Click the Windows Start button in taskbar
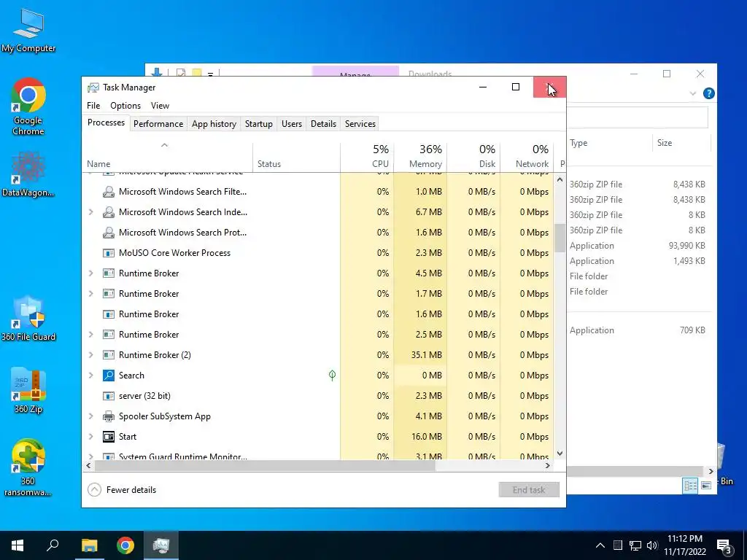 tap(18, 545)
